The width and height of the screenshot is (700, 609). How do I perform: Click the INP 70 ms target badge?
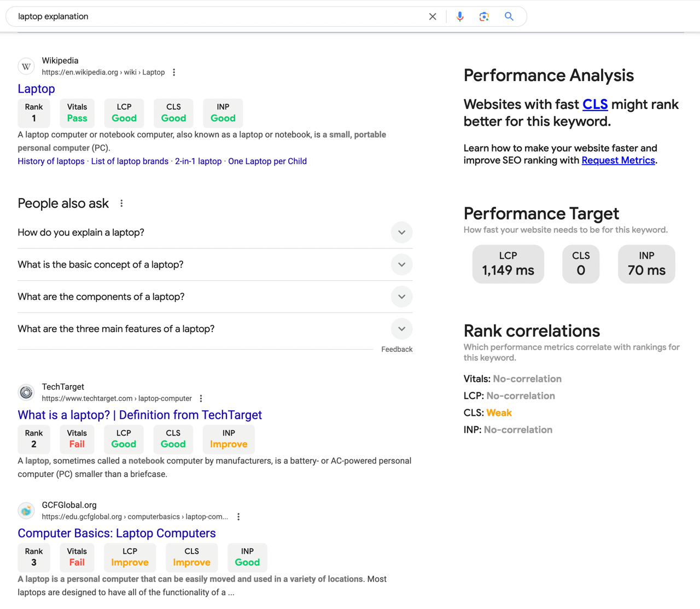(x=646, y=264)
